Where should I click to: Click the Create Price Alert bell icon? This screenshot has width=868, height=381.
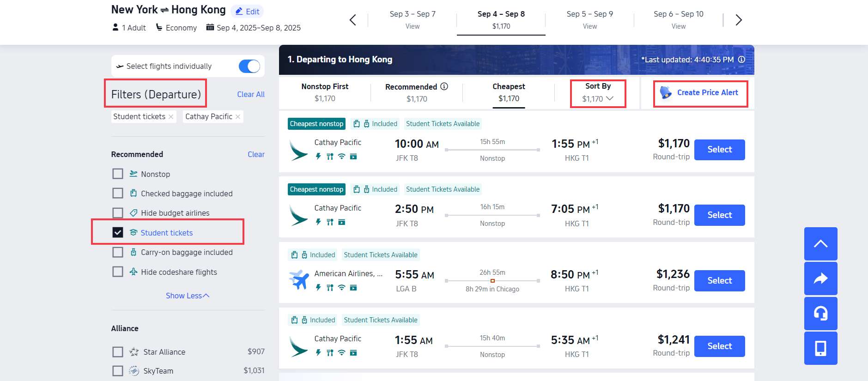tap(665, 92)
